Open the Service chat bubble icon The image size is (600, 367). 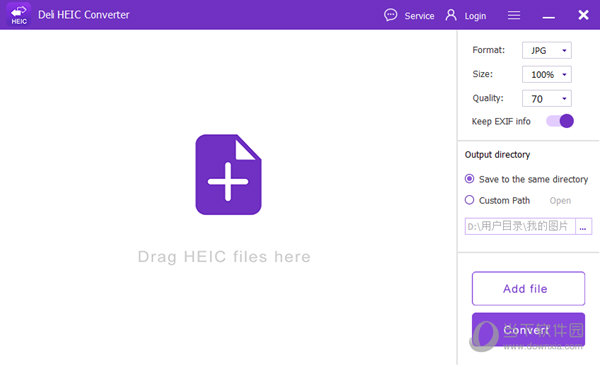tap(390, 15)
